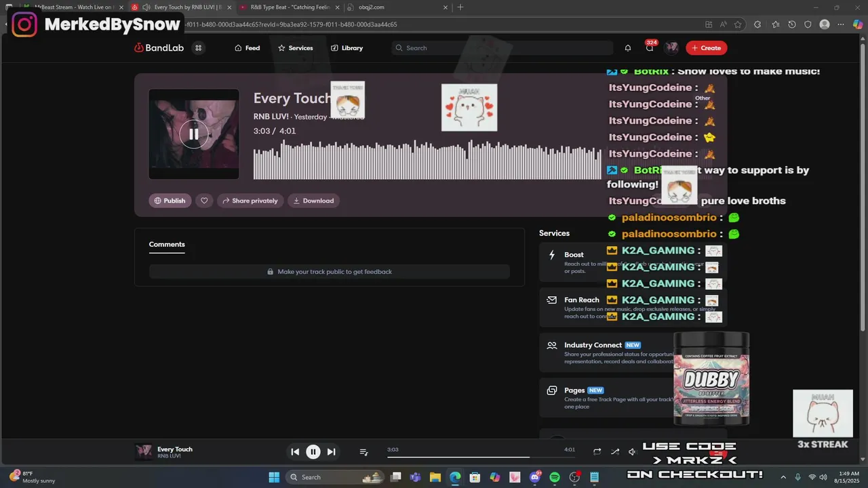This screenshot has width=868, height=488.
Task: Open the Windows Start menu
Action: pos(274,477)
